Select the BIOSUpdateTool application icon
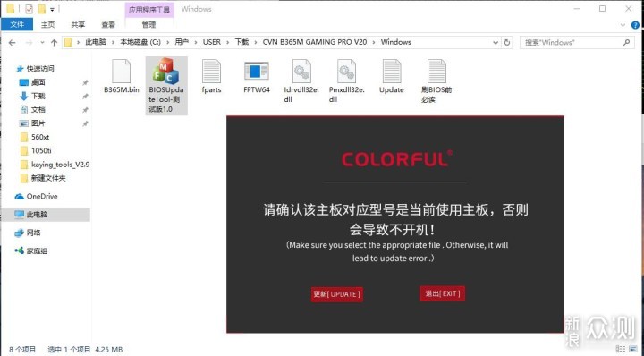 (166, 71)
